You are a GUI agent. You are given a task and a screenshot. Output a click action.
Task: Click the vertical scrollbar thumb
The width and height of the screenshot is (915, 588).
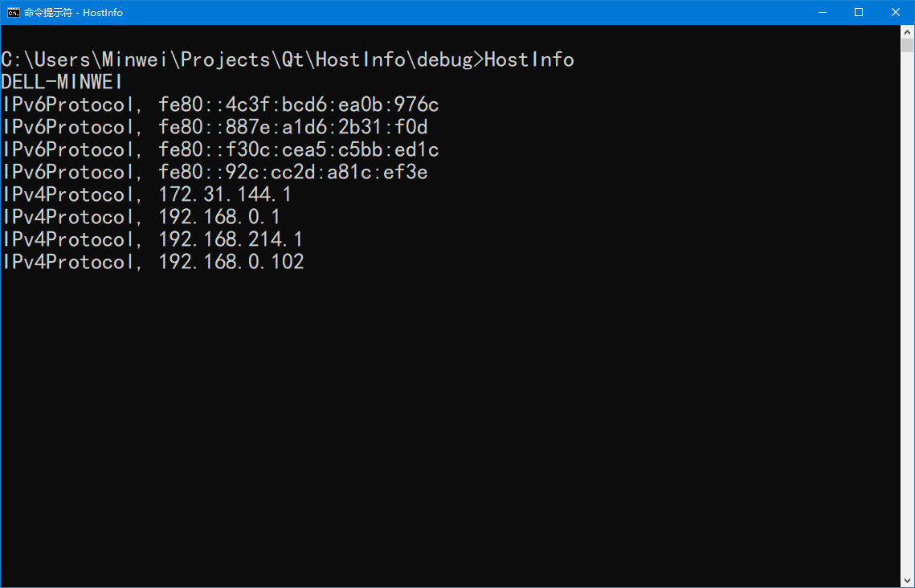click(x=908, y=46)
